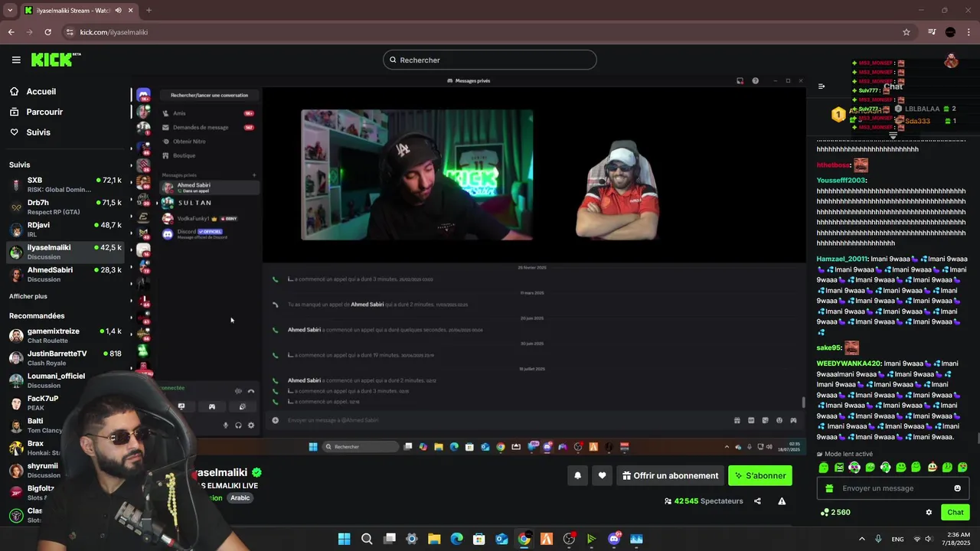Insert party hat Kick emote
Screen dimensions: 980x551
932,468
